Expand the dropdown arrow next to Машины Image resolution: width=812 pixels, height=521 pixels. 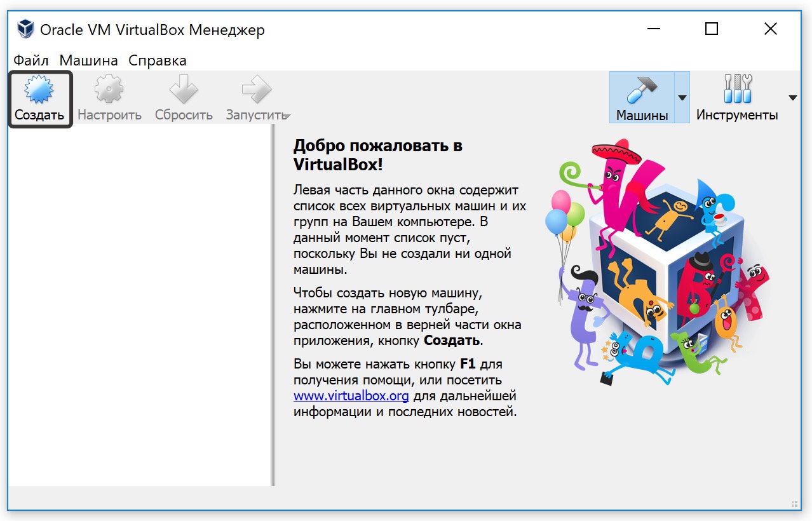click(682, 98)
